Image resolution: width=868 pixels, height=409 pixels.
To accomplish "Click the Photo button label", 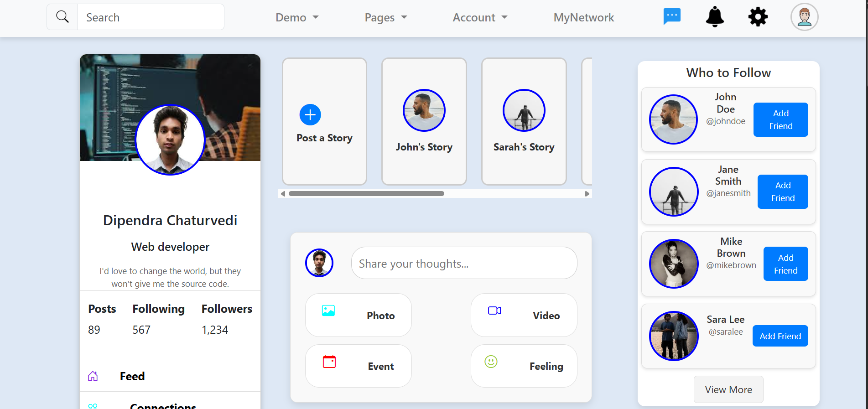I will tap(381, 316).
